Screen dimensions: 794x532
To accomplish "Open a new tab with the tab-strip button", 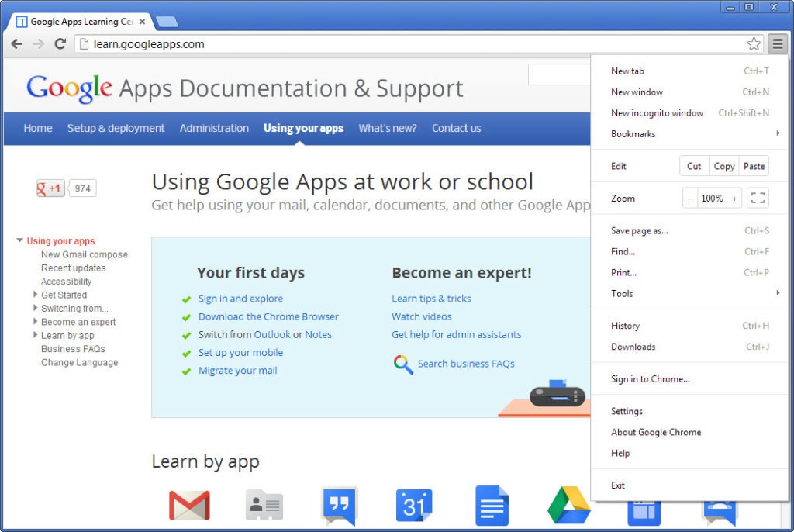I will click(x=167, y=22).
